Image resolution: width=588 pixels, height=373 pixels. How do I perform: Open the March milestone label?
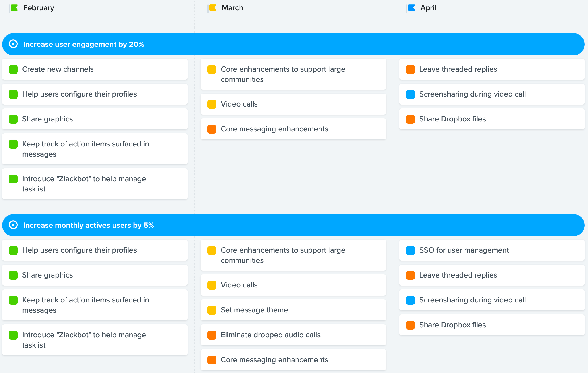tap(232, 8)
